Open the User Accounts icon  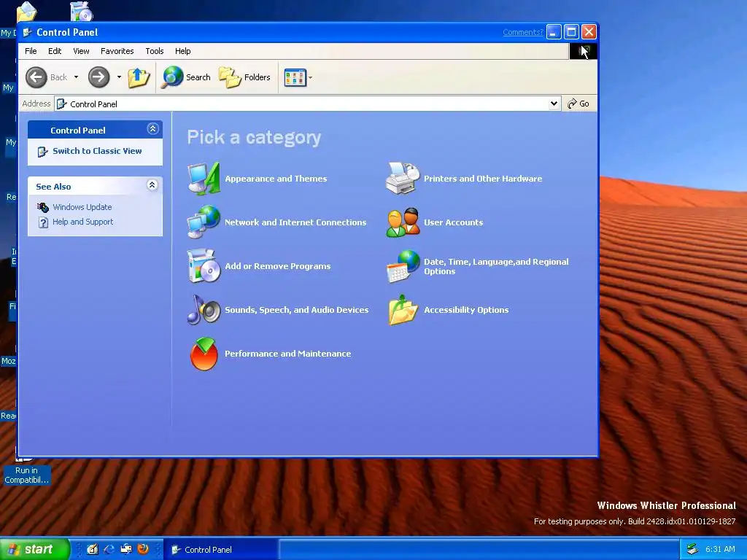403,222
